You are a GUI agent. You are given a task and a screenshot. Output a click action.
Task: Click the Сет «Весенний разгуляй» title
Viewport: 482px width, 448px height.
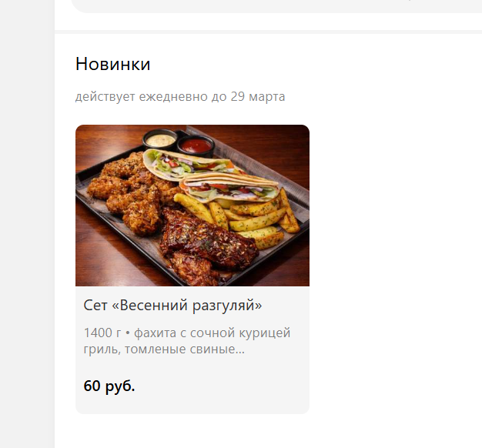pyautogui.click(x=172, y=306)
